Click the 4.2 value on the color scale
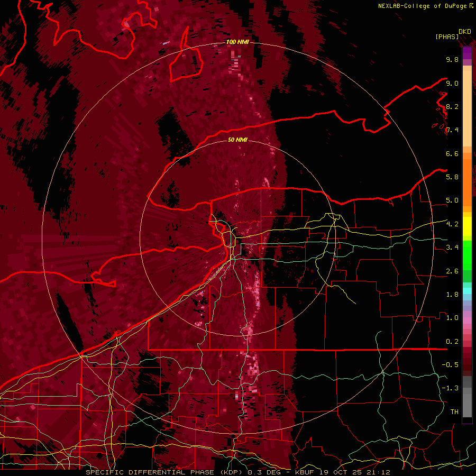Screen dimensions: 476x476 [452, 224]
